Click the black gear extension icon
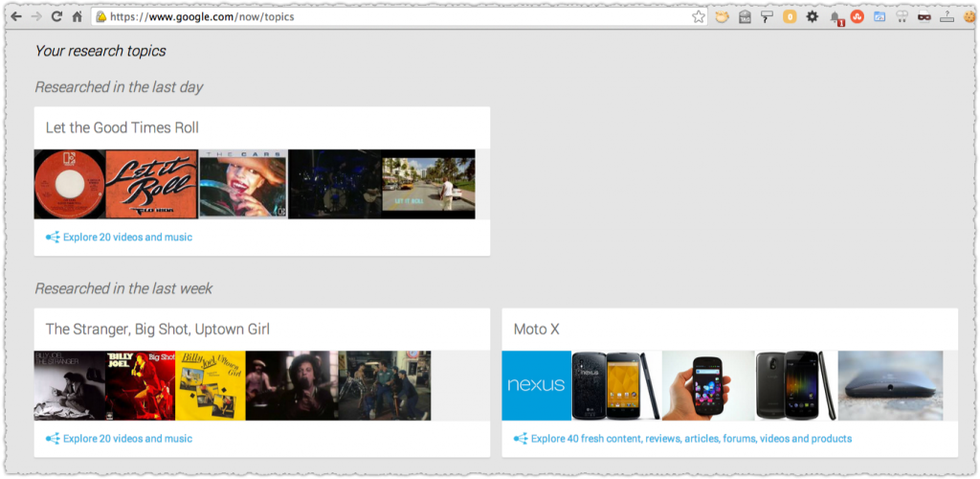 click(812, 17)
